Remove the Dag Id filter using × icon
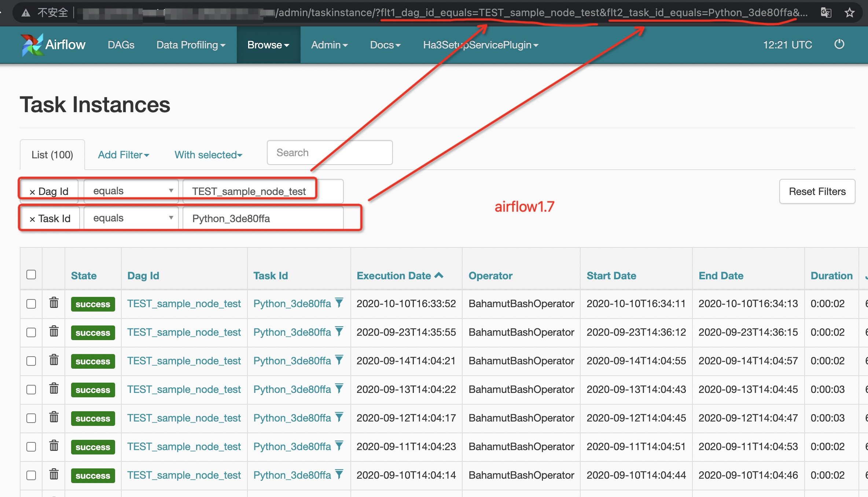868x497 pixels. [x=32, y=192]
